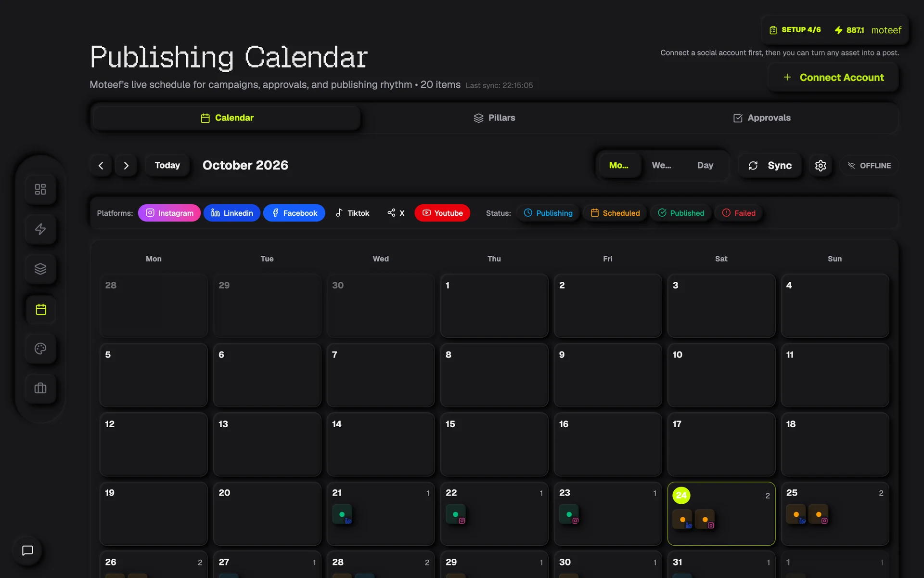Image resolution: width=924 pixels, height=578 pixels.
Task: Filter by Scheduled status
Action: tap(615, 213)
